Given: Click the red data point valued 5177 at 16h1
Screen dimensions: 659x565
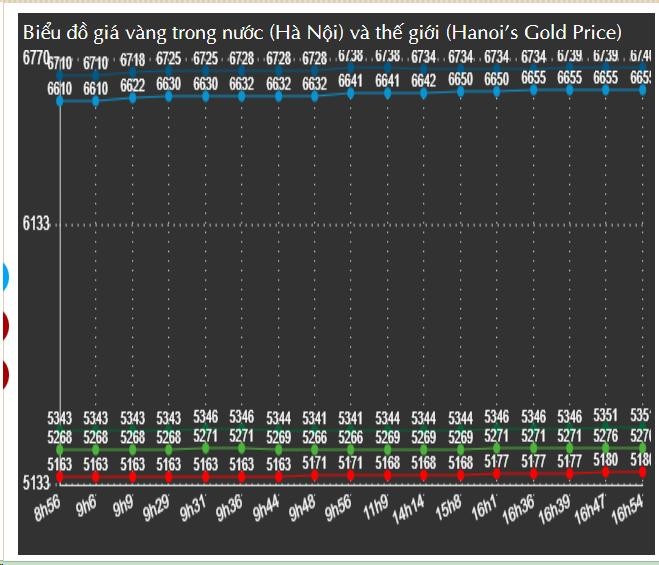Looking at the screenshot, I should pos(497,473).
